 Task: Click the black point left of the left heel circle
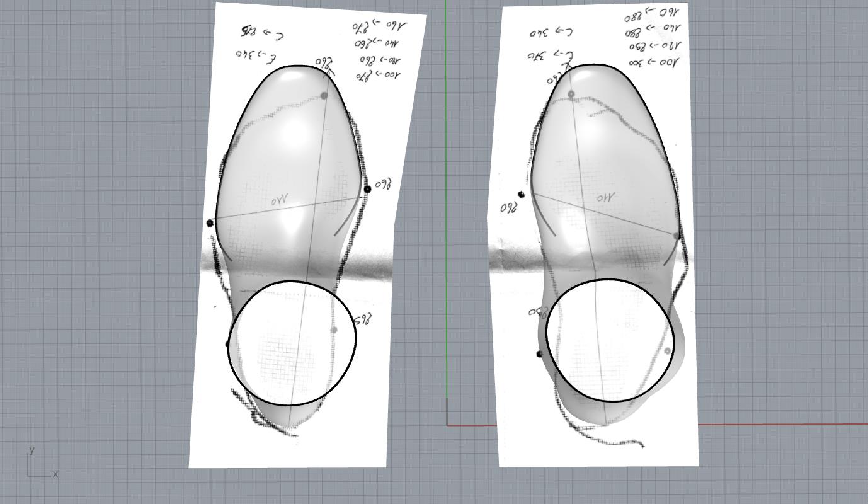229,344
